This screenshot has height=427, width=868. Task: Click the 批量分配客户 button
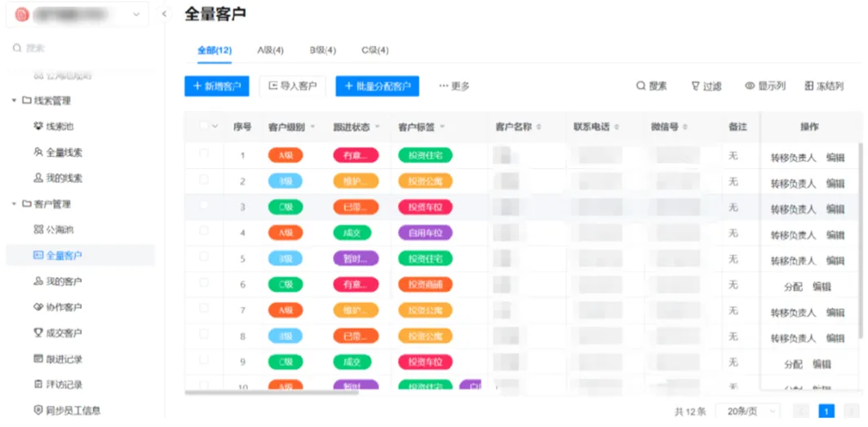tap(377, 86)
